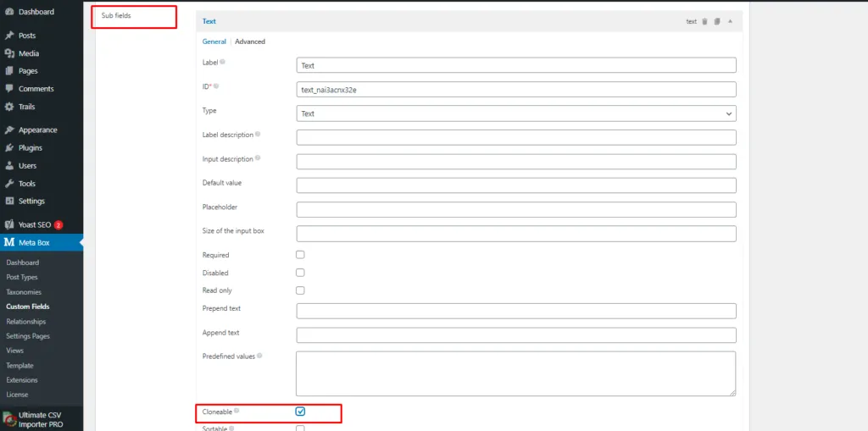Click the Default value input field

[516, 185]
